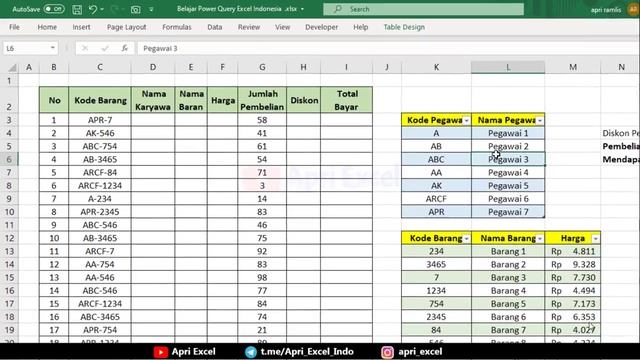Click the user account avatar
Screen dimensions: 640x360
click(x=633, y=9)
